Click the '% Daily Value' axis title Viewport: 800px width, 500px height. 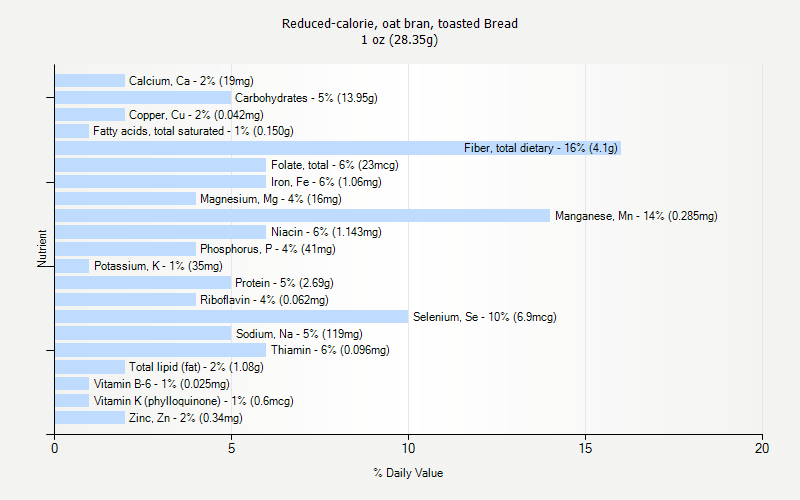408,473
